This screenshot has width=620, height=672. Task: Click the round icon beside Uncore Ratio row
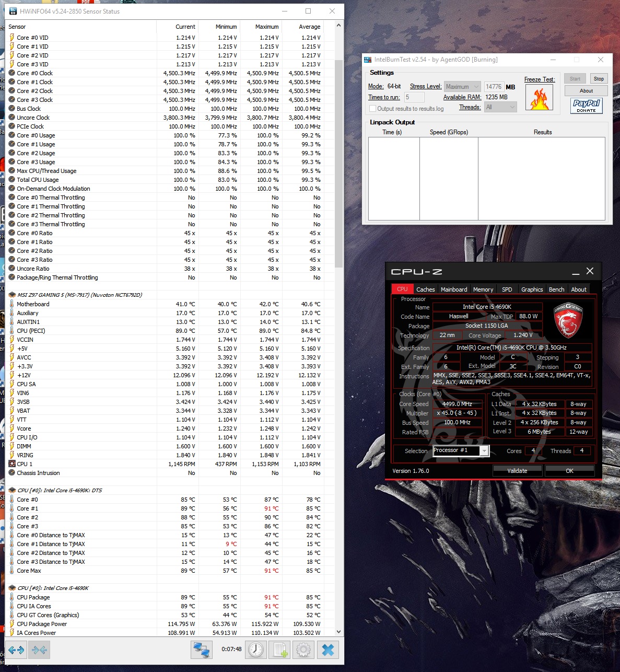(x=11, y=269)
